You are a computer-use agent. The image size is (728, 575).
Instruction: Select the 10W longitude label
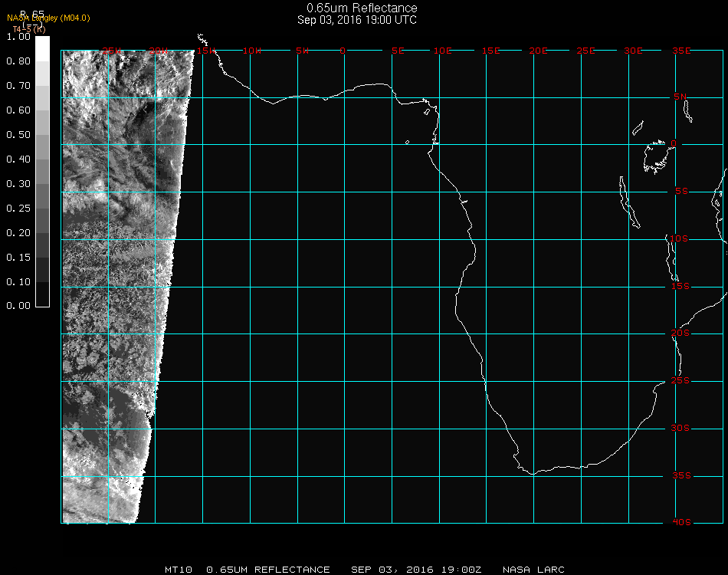252,51
